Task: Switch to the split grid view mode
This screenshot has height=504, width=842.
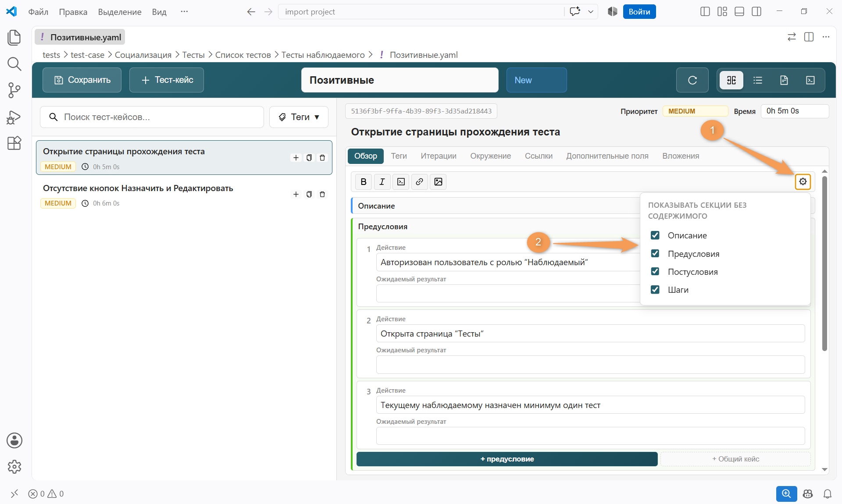Action: pyautogui.click(x=731, y=80)
